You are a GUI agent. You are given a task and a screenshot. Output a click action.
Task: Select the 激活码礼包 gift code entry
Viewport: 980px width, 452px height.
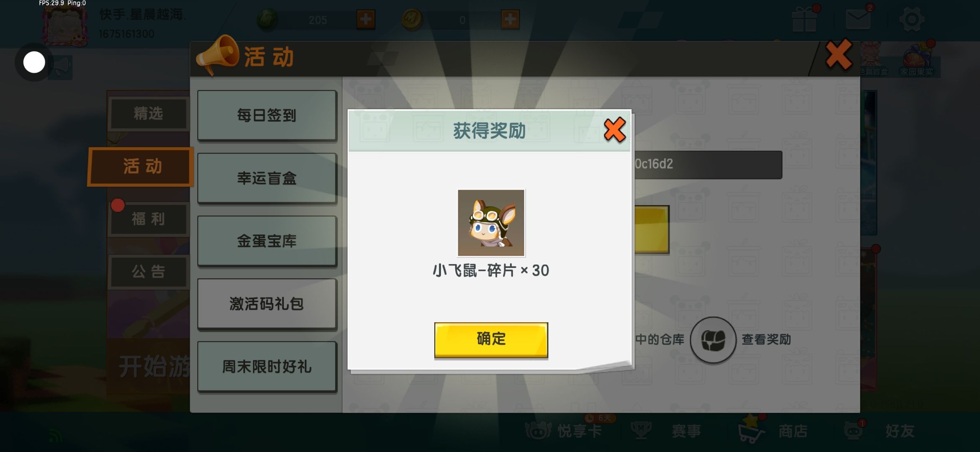click(267, 303)
